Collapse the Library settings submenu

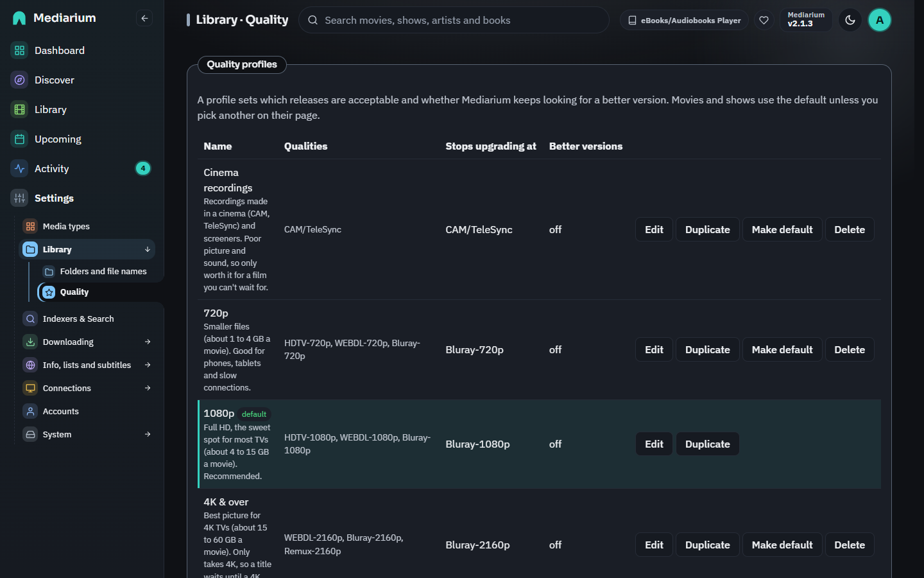148,249
